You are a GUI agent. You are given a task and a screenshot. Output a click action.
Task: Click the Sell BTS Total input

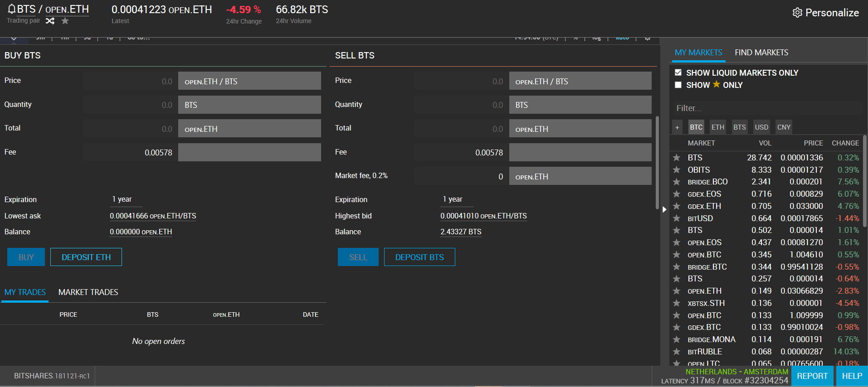(461, 129)
